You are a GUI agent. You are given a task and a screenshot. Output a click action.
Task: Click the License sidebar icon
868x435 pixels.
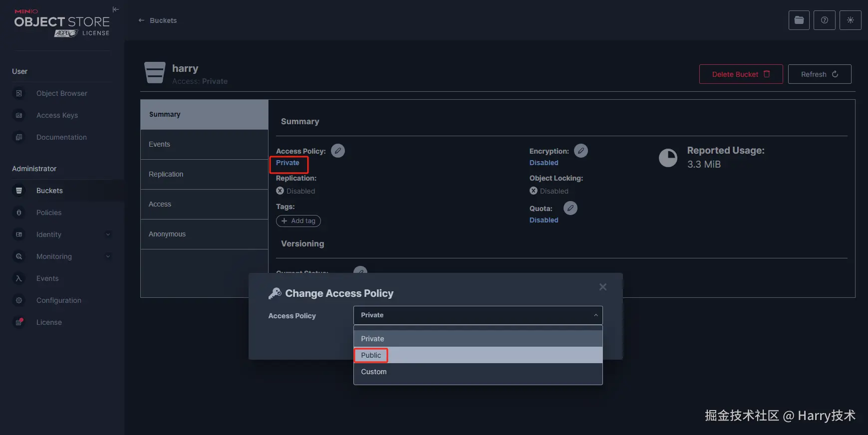19,322
